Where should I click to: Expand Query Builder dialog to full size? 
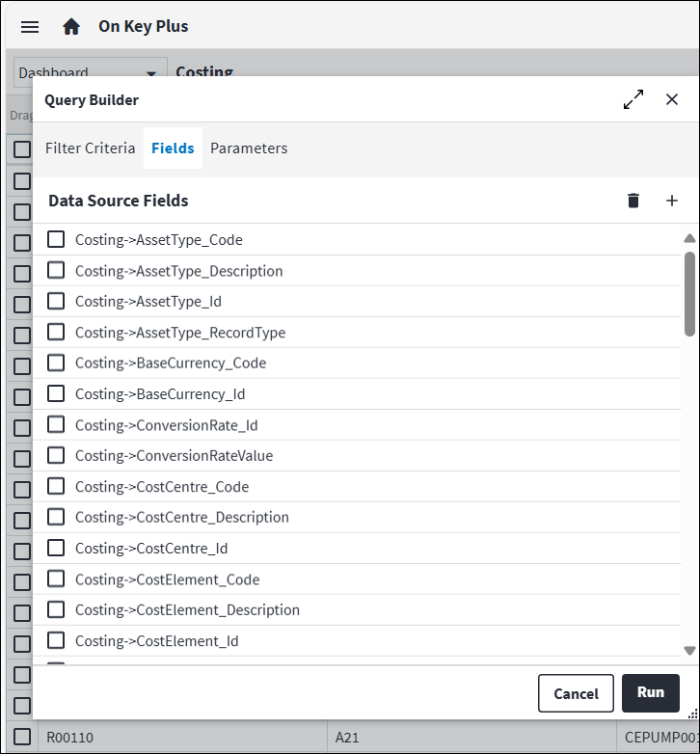click(633, 99)
